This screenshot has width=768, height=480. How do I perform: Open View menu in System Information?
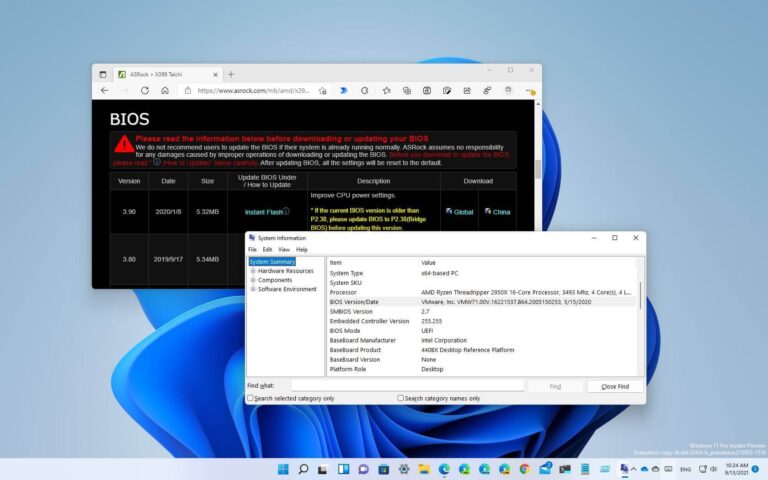coord(284,249)
